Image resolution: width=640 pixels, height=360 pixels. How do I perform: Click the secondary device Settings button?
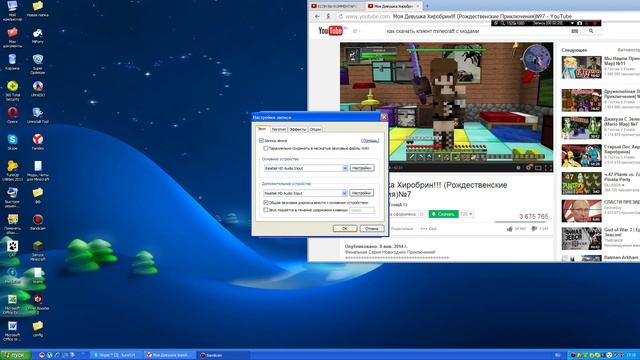click(362, 193)
